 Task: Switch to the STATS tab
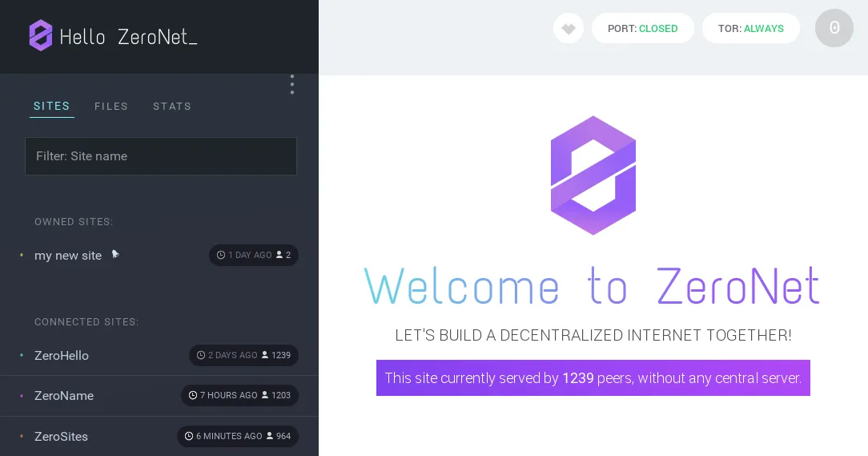(172, 106)
